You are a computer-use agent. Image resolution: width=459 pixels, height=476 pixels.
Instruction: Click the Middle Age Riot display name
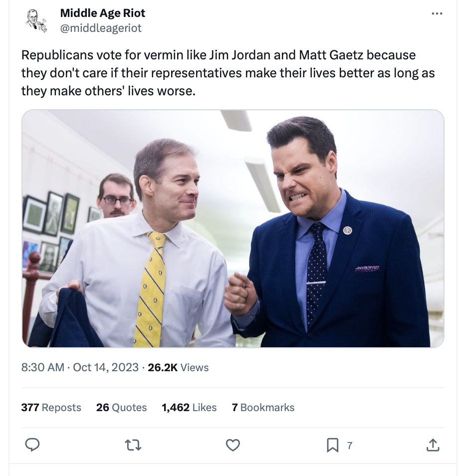(103, 13)
